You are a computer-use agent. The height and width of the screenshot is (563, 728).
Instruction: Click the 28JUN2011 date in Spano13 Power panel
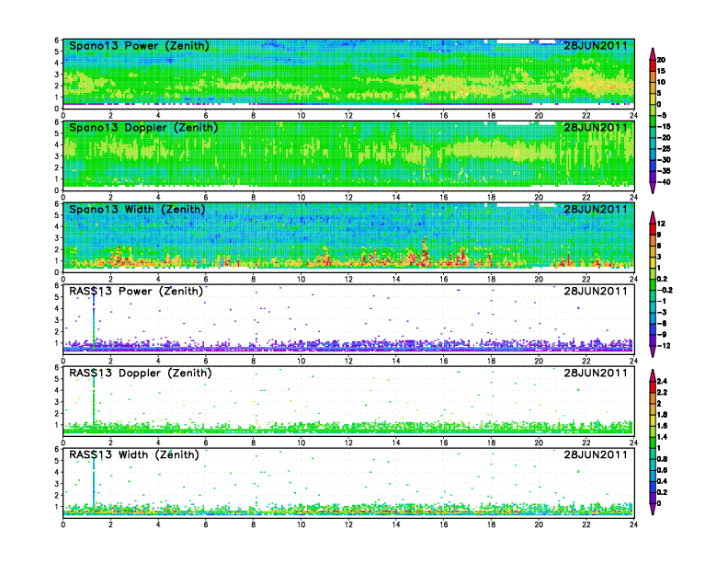[x=596, y=46]
